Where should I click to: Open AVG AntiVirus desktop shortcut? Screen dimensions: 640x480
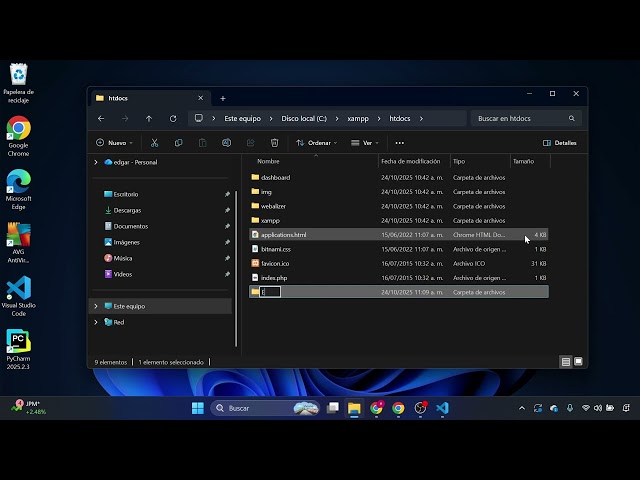click(18, 242)
